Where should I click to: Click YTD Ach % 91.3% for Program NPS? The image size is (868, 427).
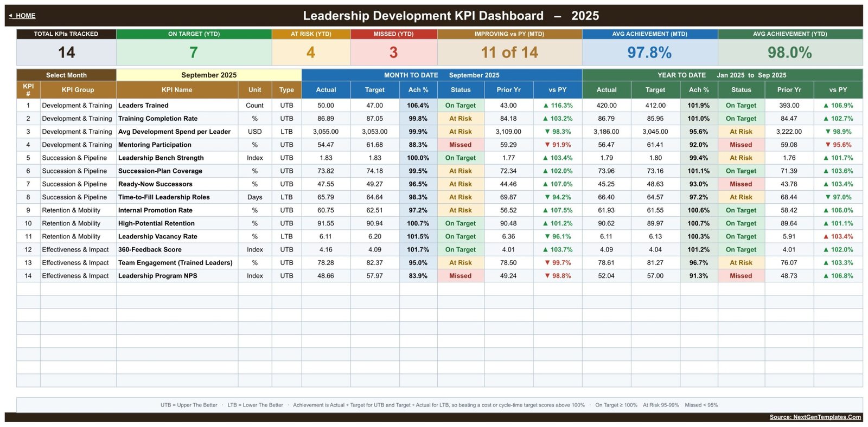[x=699, y=276]
